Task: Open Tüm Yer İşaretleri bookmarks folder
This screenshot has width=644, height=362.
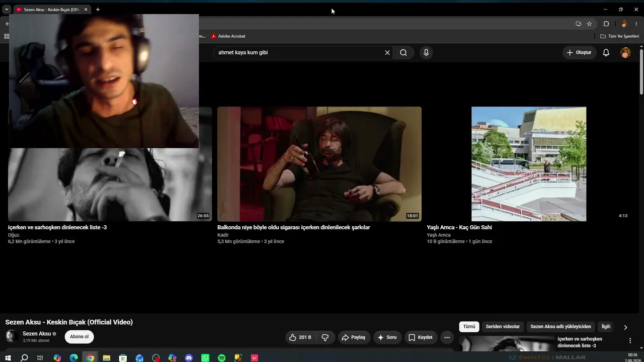Action: click(x=620, y=36)
